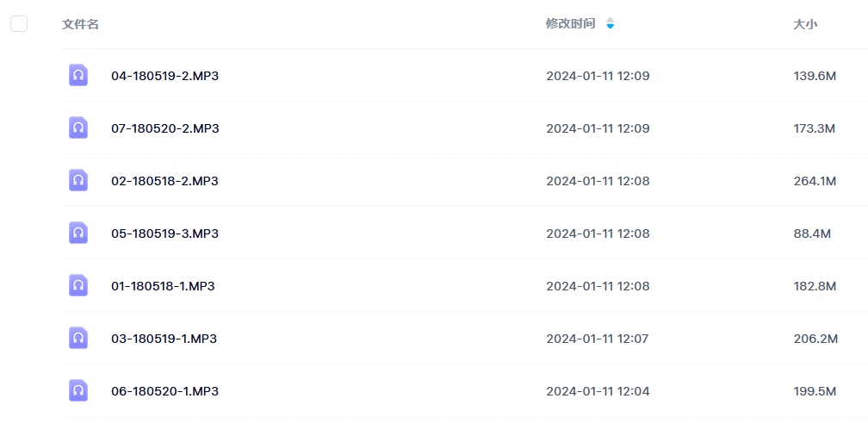Open file 01-180518-1.MP3
This screenshot has width=868, height=436.
point(163,286)
